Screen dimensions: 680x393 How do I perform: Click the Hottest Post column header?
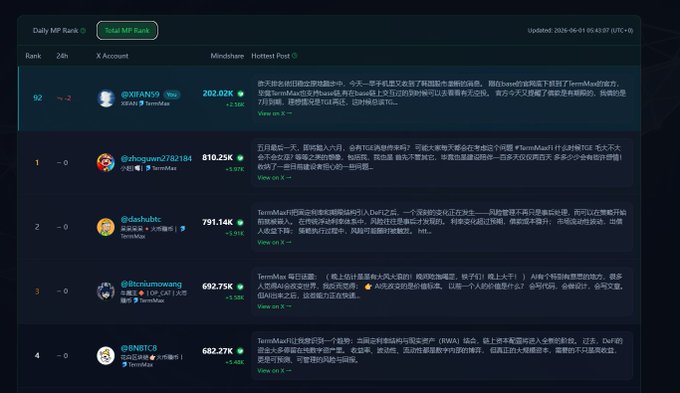click(271, 56)
